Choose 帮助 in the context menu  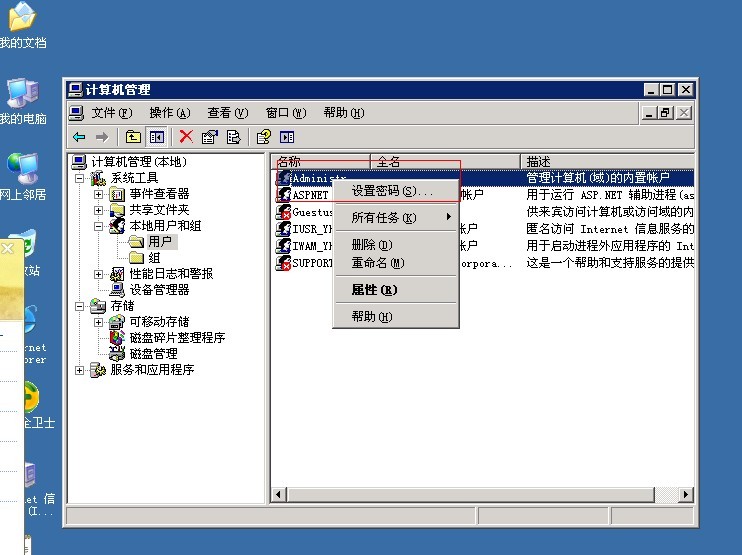[x=396, y=317]
